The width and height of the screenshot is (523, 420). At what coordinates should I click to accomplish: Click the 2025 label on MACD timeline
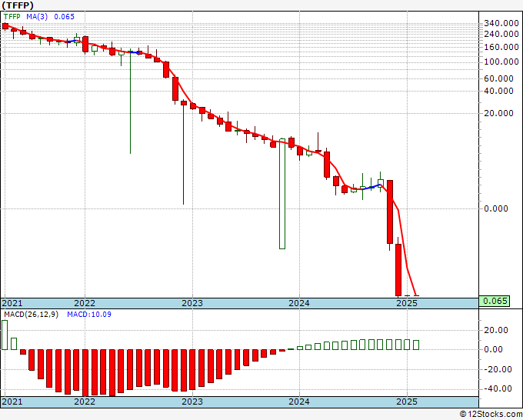407,402
